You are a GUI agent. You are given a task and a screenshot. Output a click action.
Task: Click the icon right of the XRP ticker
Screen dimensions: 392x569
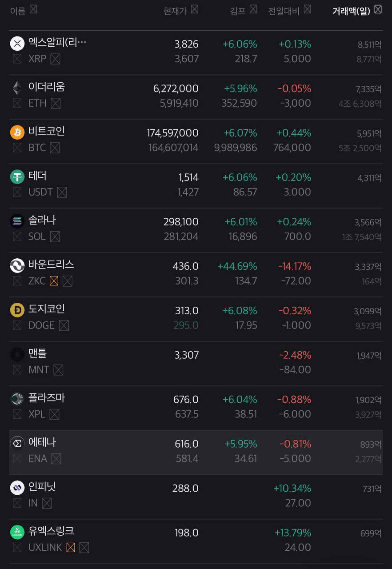click(x=55, y=59)
